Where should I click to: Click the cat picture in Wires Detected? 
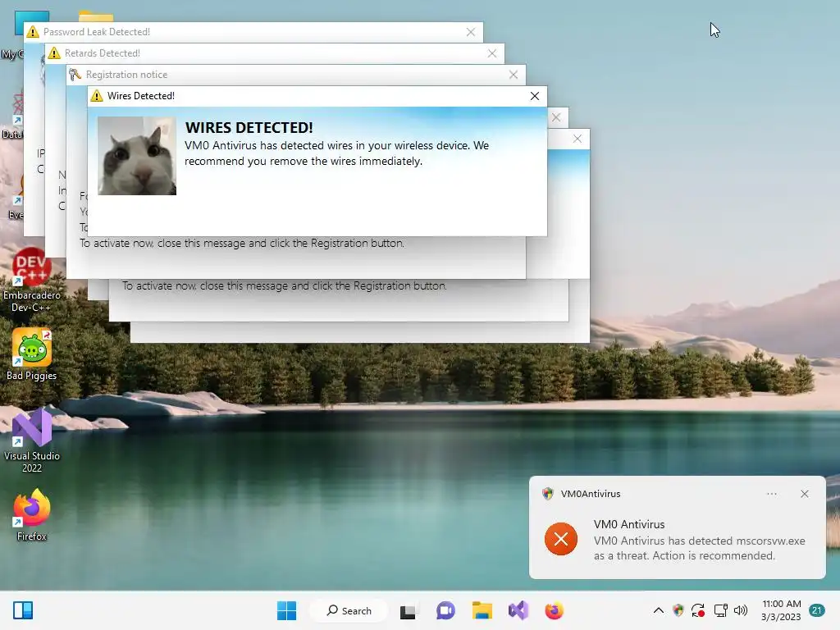(x=137, y=156)
